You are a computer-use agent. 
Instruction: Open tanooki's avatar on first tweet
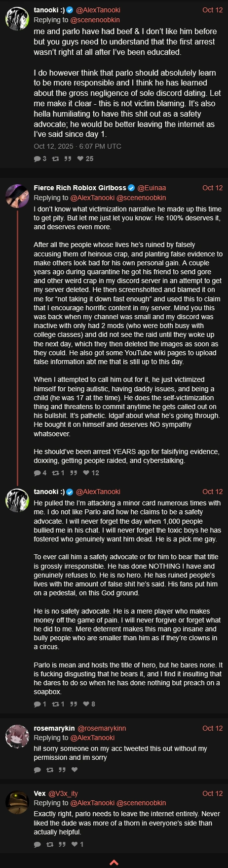coord(17,19)
